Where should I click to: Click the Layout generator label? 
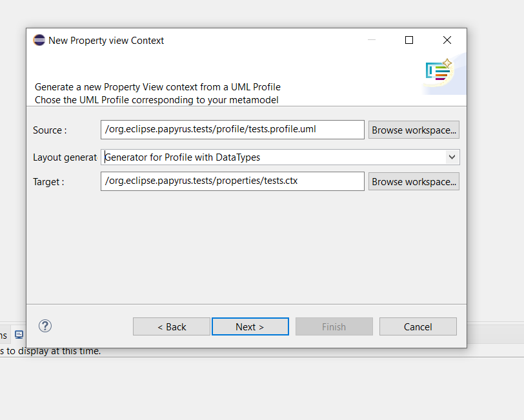65,157
